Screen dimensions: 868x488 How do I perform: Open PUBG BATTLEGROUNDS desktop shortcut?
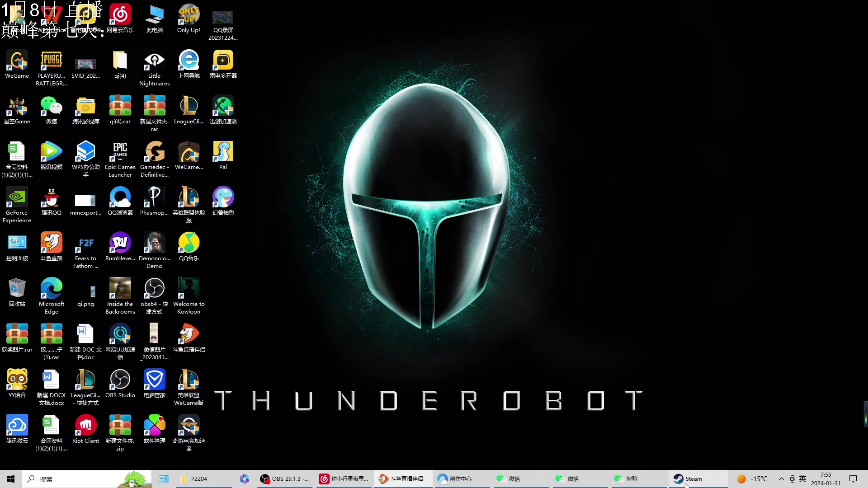click(x=51, y=68)
